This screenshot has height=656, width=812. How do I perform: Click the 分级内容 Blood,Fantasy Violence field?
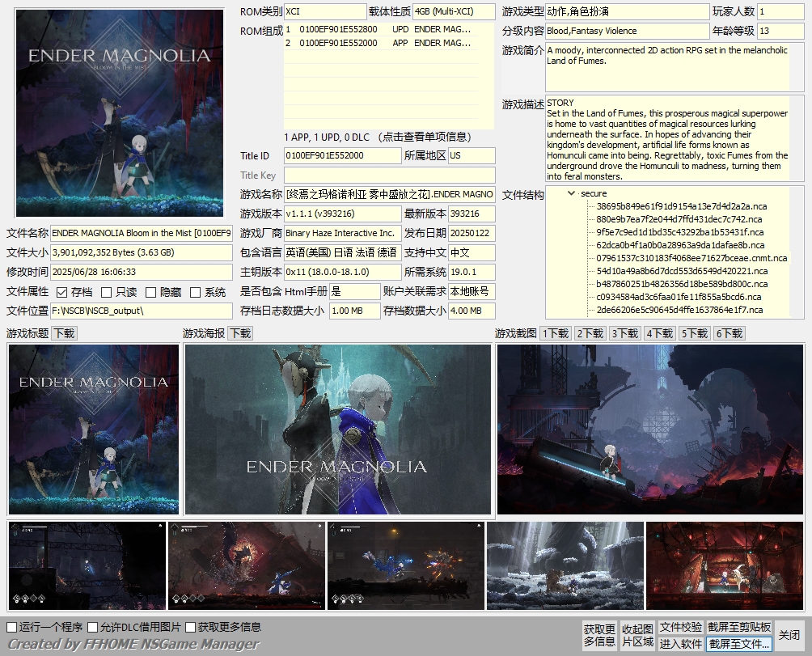[x=627, y=31]
